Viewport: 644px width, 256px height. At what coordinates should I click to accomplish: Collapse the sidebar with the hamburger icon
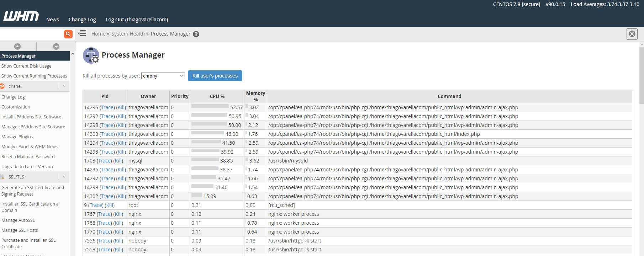click(82, 33)
